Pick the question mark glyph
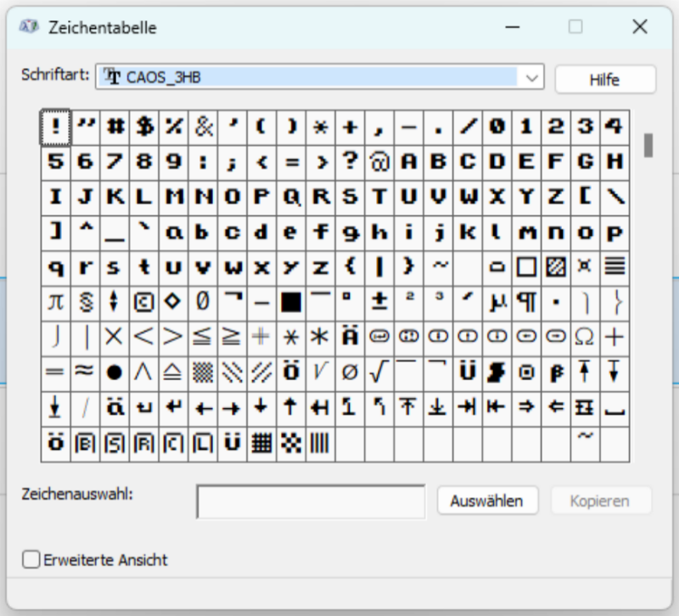The image size is (679, 616). [x=349, y=161]
